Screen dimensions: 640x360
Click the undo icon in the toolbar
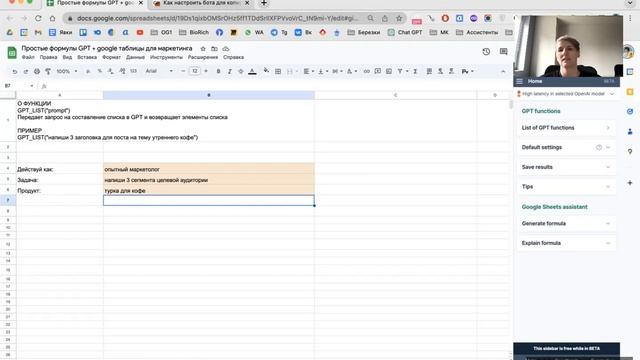tap(15, 71)
